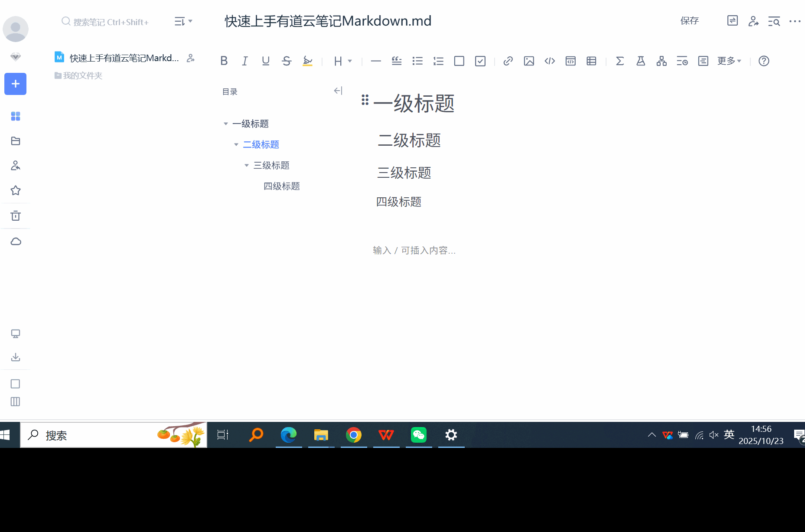Insert a Gantt or sequence chart
This screenshot has height=532, width=805.
(x=682, y=61)
